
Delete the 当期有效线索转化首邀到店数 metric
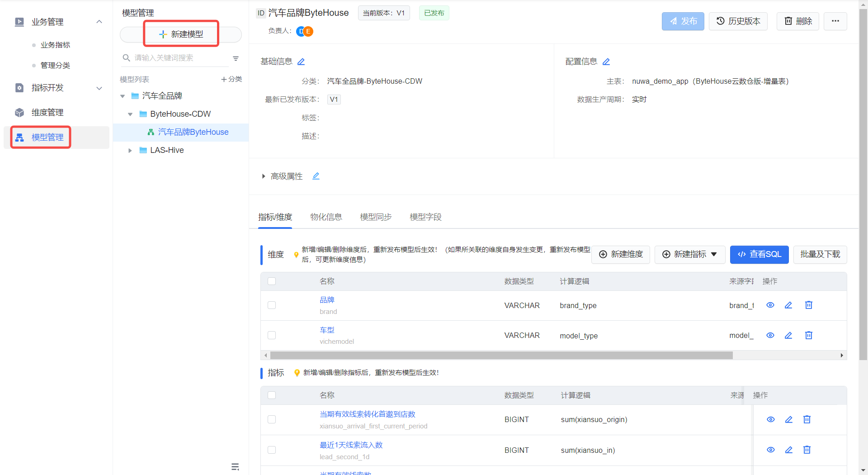coord(807,419)
